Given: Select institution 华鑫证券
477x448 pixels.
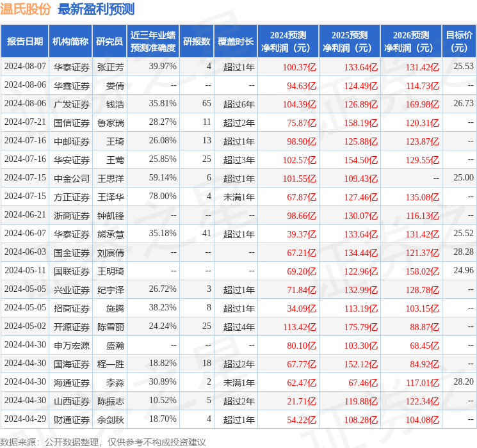Looking at the screenshot, I should [72, 86].
